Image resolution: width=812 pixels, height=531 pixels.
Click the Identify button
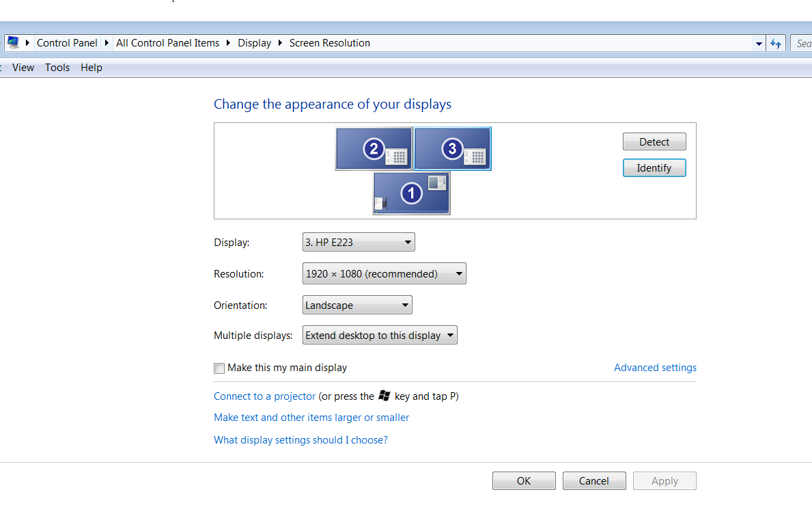(x=654, y=168)
